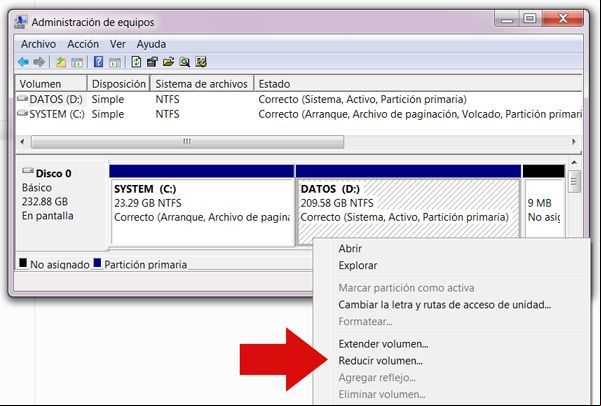Image resolution: width=601 pixels, height=406 pixels.
Task: Click the Disco 0 label panel
Action: click(62, 205)
